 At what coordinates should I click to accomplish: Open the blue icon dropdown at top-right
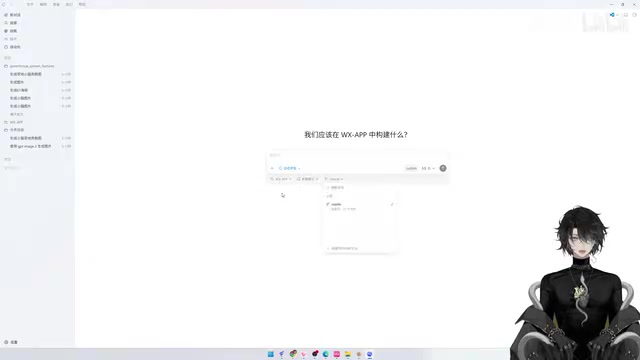click(x=613, y=15)
